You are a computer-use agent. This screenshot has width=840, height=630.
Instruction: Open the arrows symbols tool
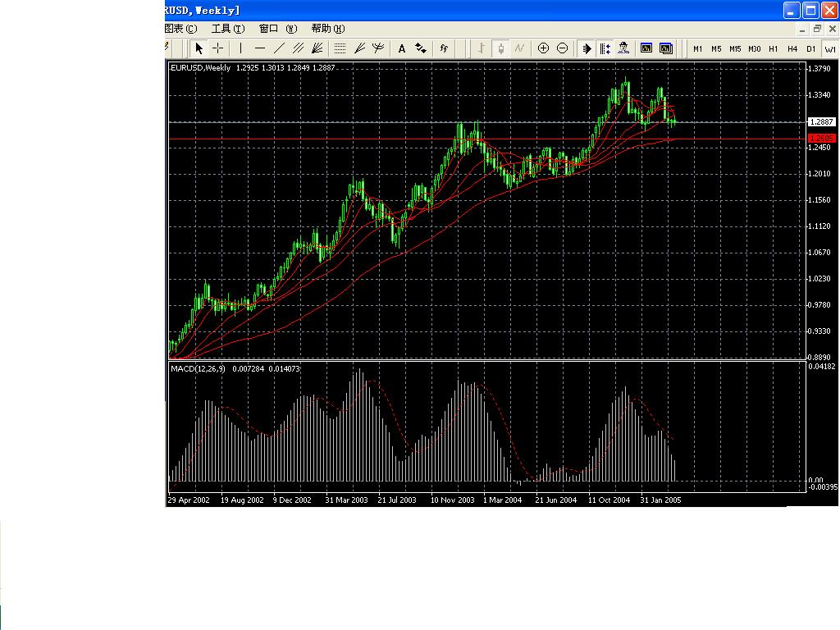click(x=421, y=48)
